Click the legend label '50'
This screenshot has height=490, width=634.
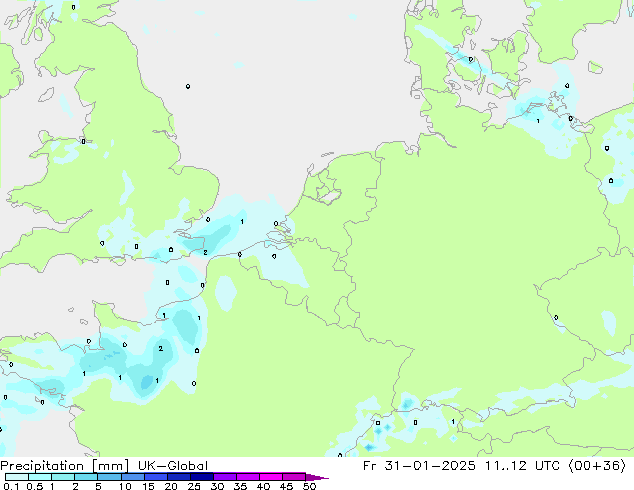pos(310,486)
